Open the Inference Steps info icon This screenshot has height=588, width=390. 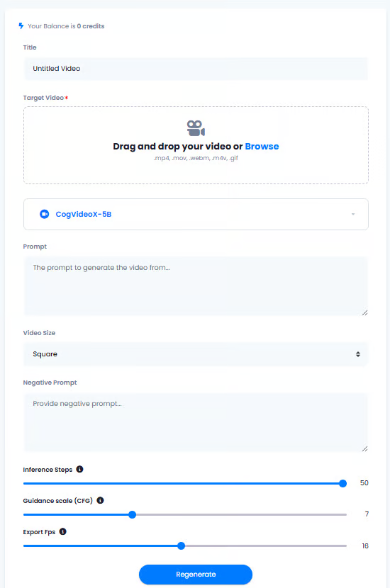pos(79,469)
